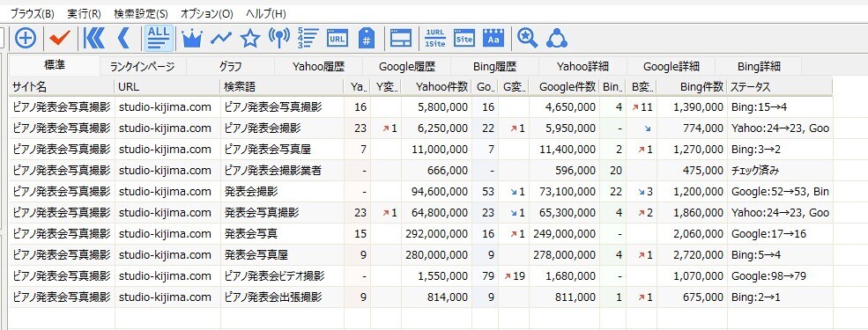The height and width of the screenshot is (330, 868).
Task: Click the antenna broadcast signal icon
Action: point(279,38)
